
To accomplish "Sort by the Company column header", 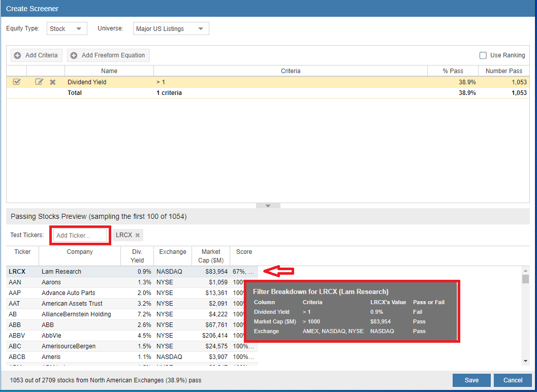I will 80,256.
